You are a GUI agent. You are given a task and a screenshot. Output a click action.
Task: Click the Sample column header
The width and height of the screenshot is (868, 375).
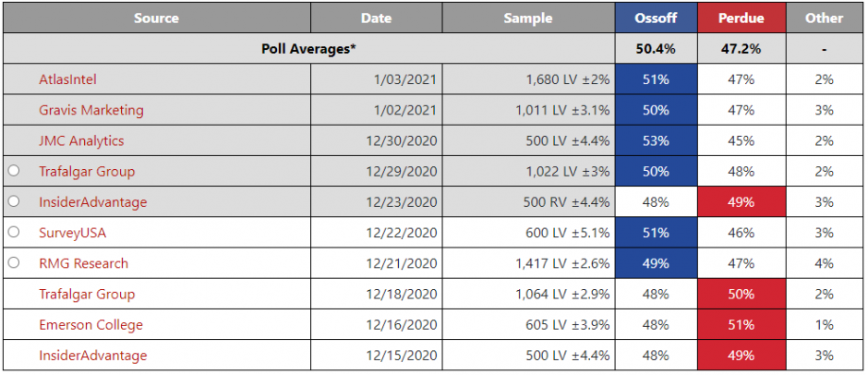click(x=528, y=18)
